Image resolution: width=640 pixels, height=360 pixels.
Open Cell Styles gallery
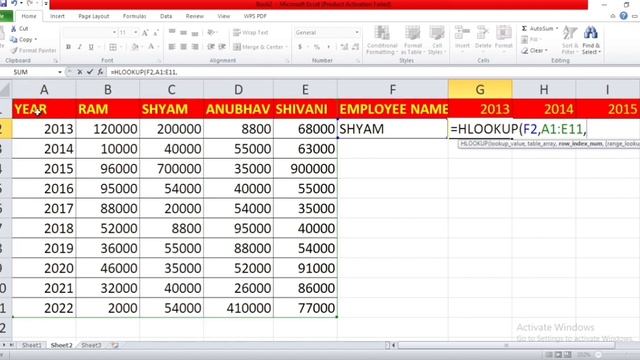[437, 40]
